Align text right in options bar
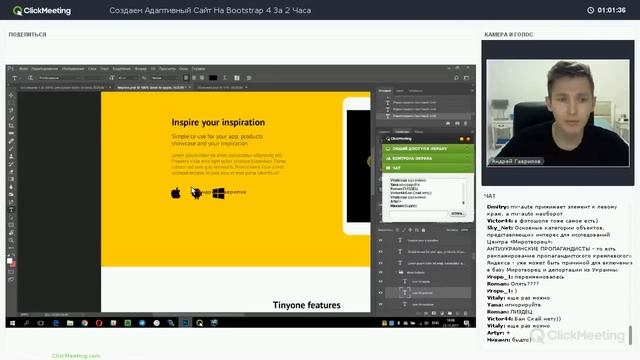Viewport: 640px width, 360px height. (x=202, y=78)
